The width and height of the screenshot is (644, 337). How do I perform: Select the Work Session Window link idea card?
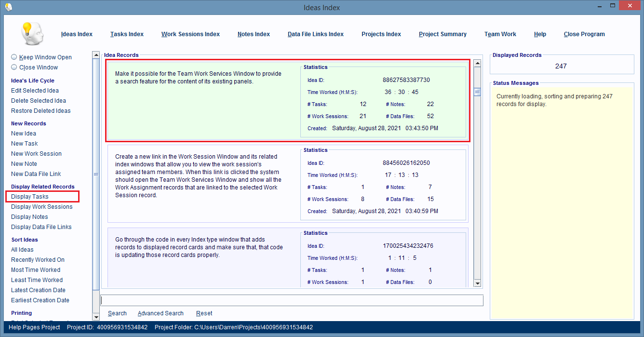coord(287,183)
